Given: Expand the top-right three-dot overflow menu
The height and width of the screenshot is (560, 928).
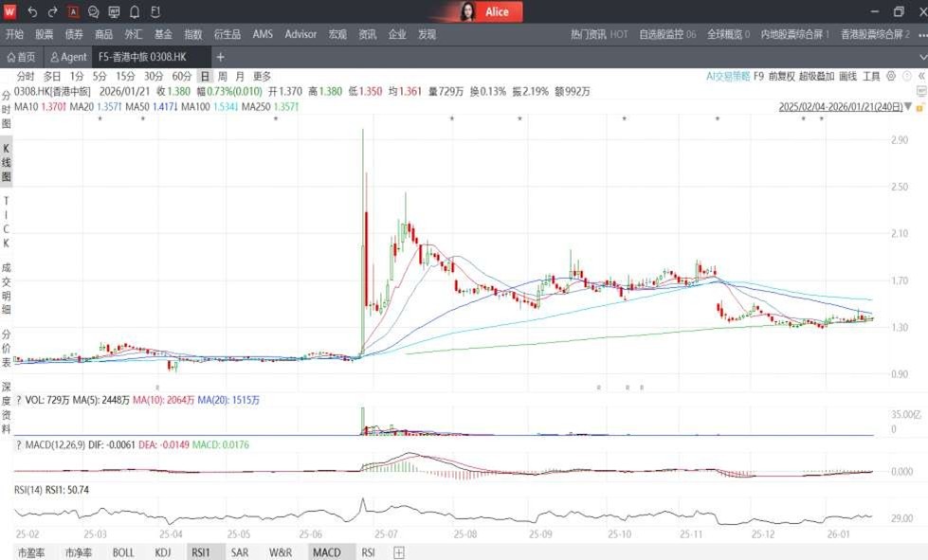Looking at the screenshot, I should pyautogui.click(x=922, y=34).
